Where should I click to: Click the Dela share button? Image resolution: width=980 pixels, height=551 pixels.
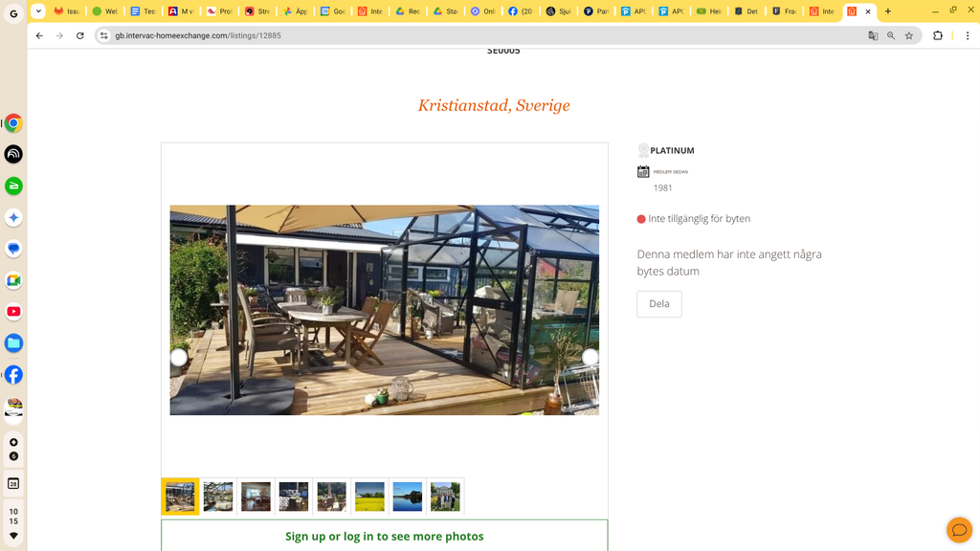tap(659, 303)
